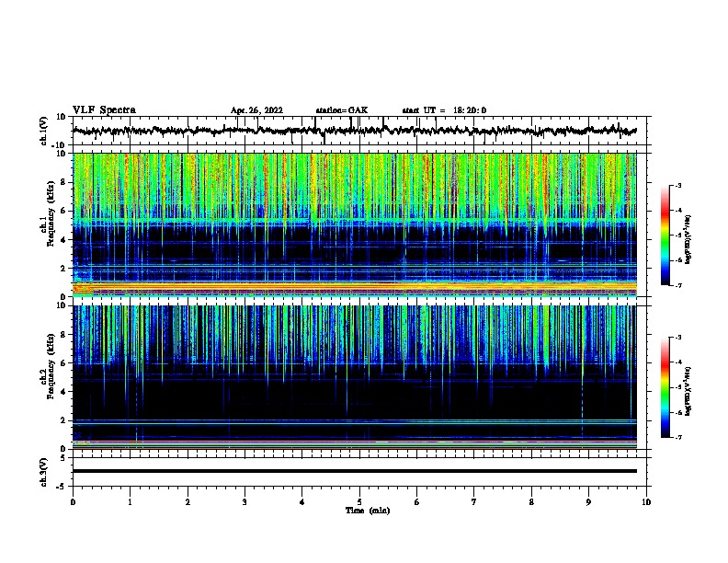Click the 'VLF Spectra' title text

coord(104,110)
